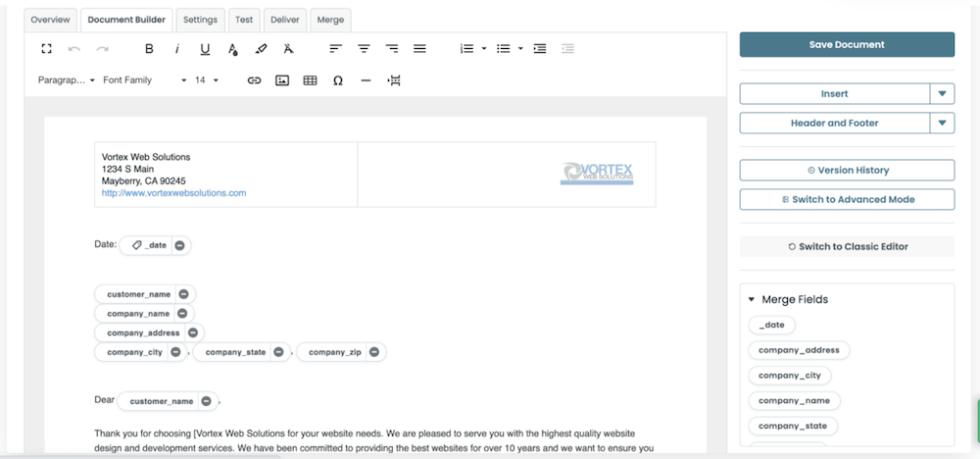Insert a page break
The image size is (980, 459).
point(394,80)
